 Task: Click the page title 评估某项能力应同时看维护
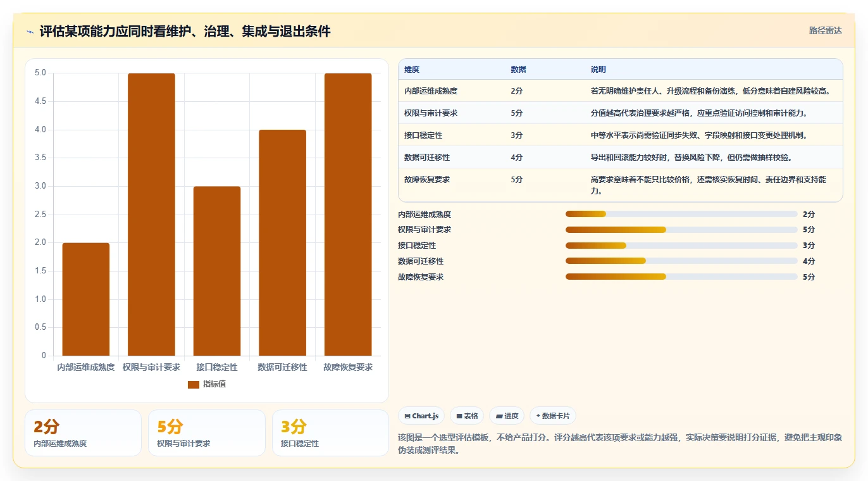tap(185, 32)
